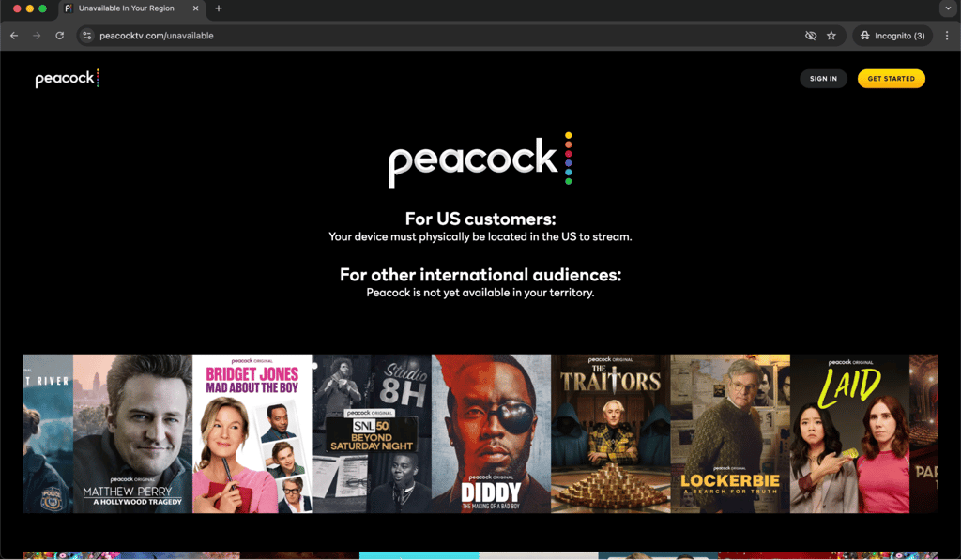Screen dimensions: 961x560
Task: Click the SIGN IN button
Action: [823, 79]
